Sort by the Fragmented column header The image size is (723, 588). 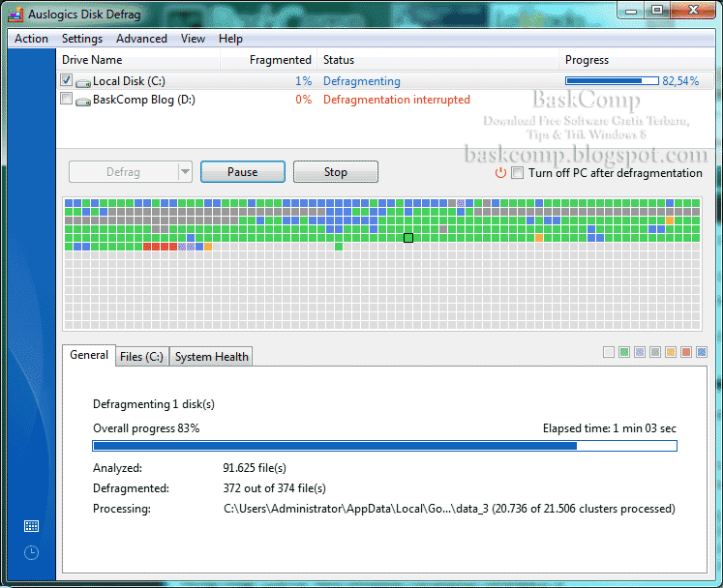269,60
